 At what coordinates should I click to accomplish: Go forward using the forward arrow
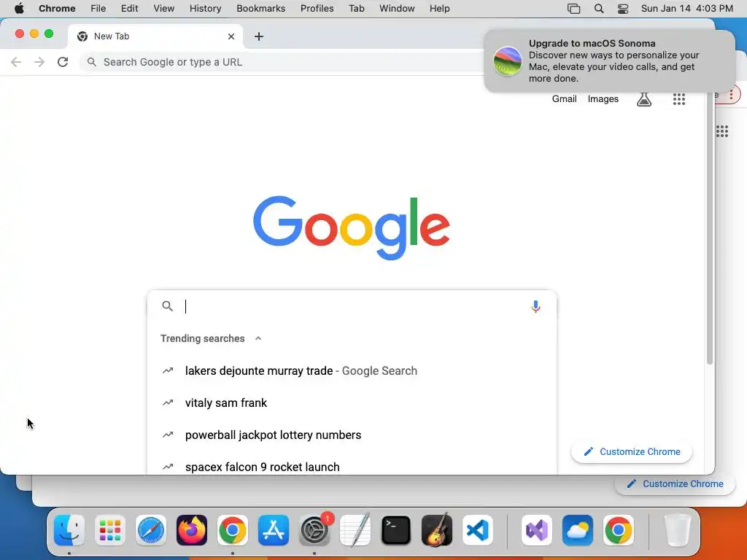pos(39,62)
